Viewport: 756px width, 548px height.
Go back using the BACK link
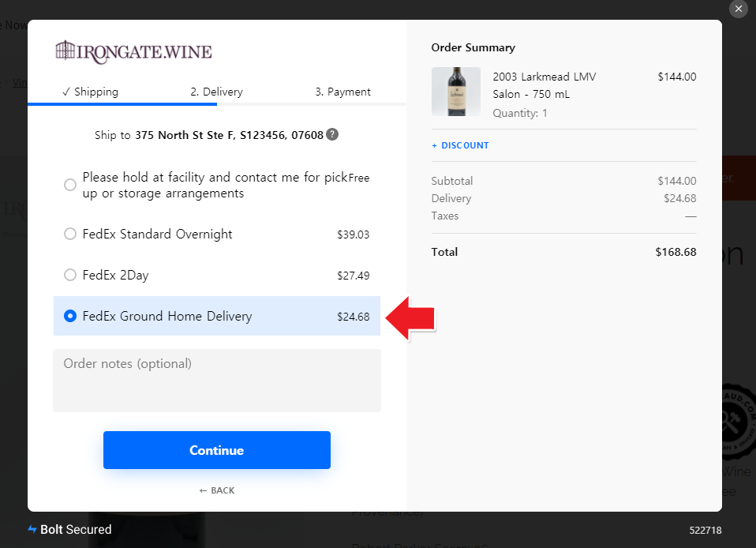coord(217,490)
